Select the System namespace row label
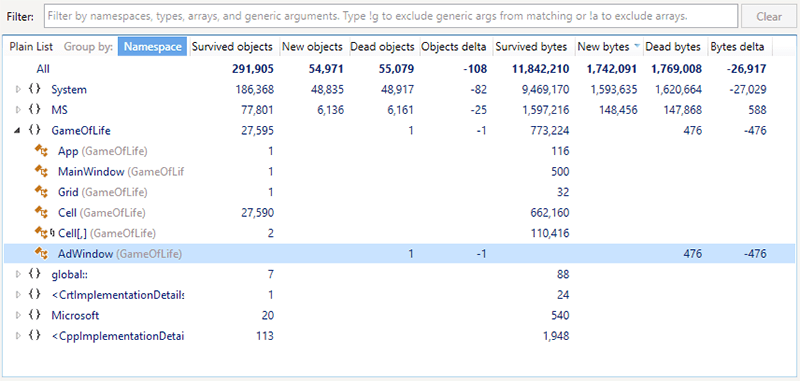Viewport: 800px width, 381px height. (69, 89)
